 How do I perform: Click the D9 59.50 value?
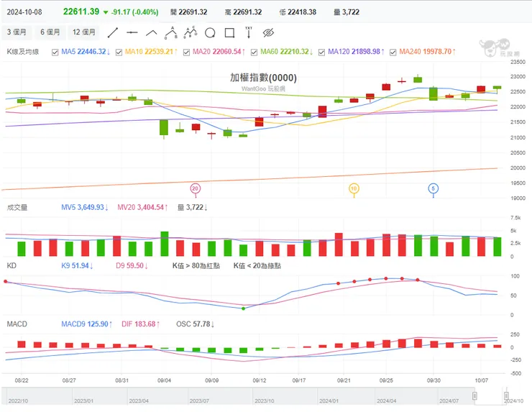point(132,265)
